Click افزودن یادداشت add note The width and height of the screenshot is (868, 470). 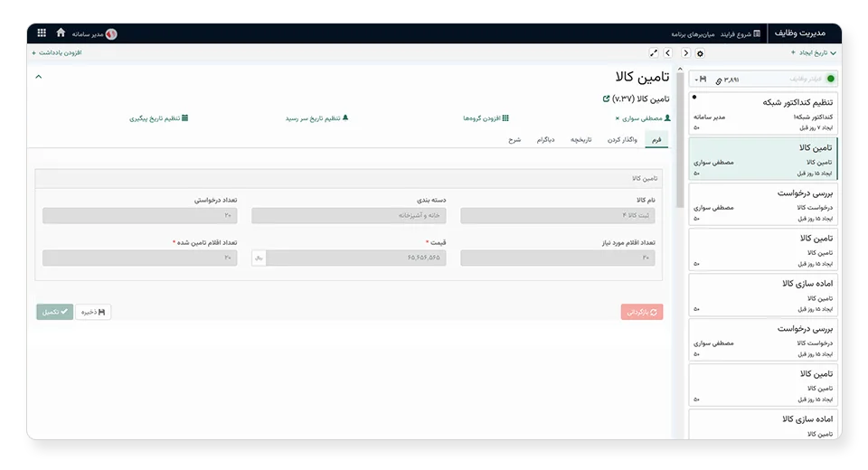[x=56, y=52]
